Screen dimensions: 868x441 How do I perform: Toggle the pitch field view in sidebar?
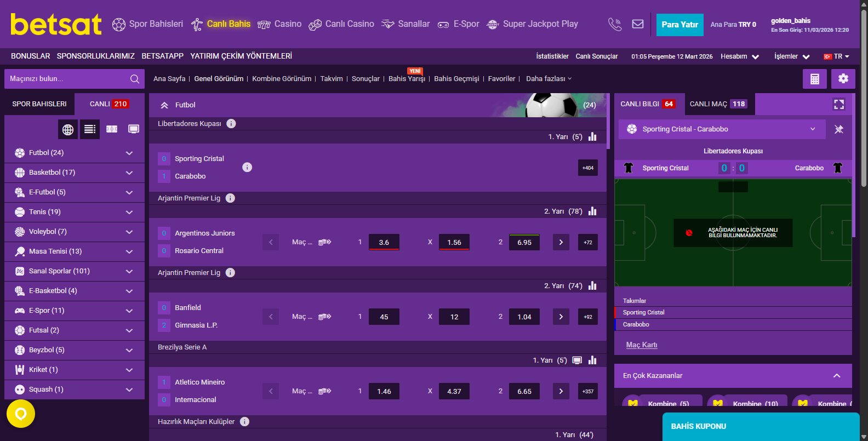point(112,129)
